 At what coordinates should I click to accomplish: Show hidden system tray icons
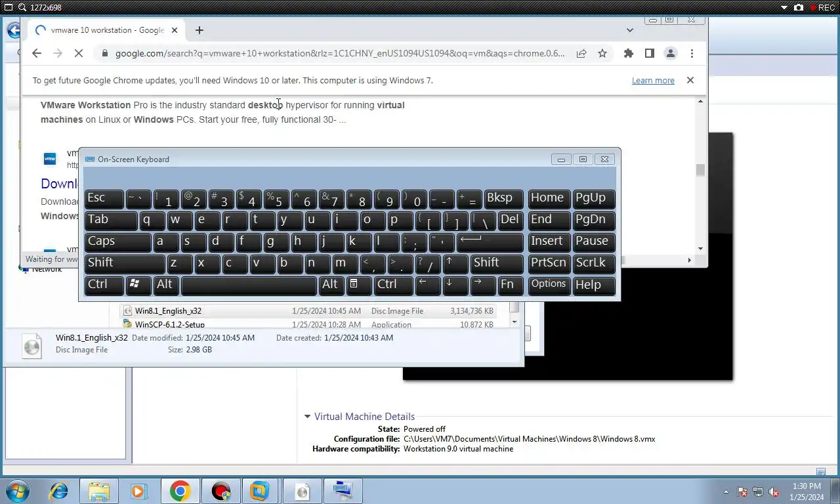pos(726,492)
